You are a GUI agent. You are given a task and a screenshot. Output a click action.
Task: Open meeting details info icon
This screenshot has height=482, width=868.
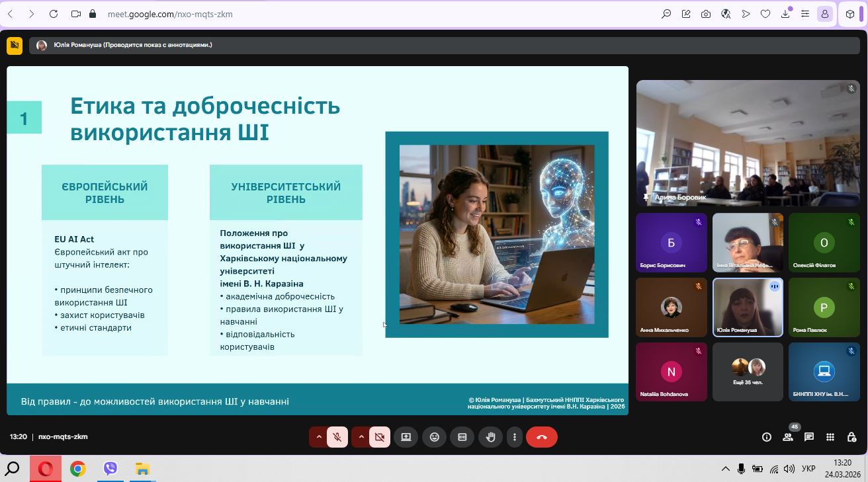click(767, 437)
